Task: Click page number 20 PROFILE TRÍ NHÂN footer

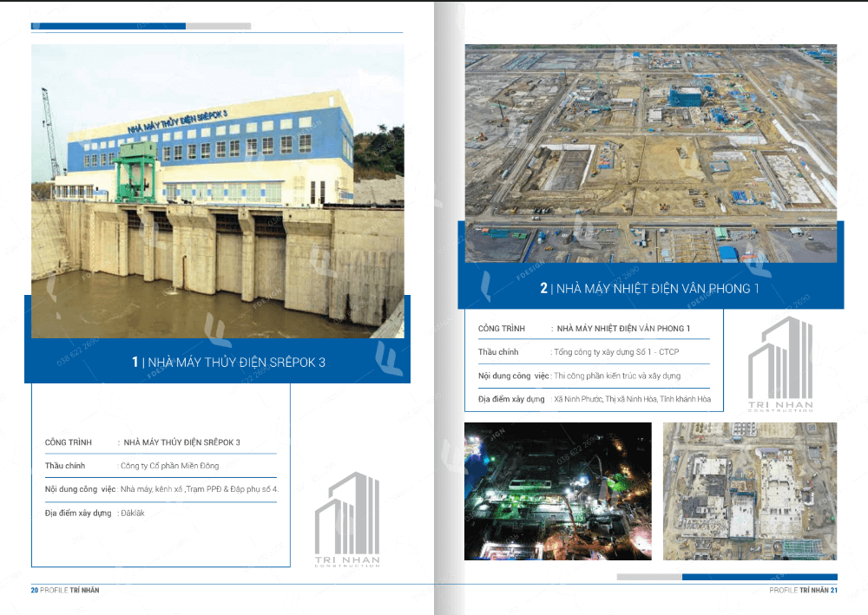Action: (x=65, y=590)
